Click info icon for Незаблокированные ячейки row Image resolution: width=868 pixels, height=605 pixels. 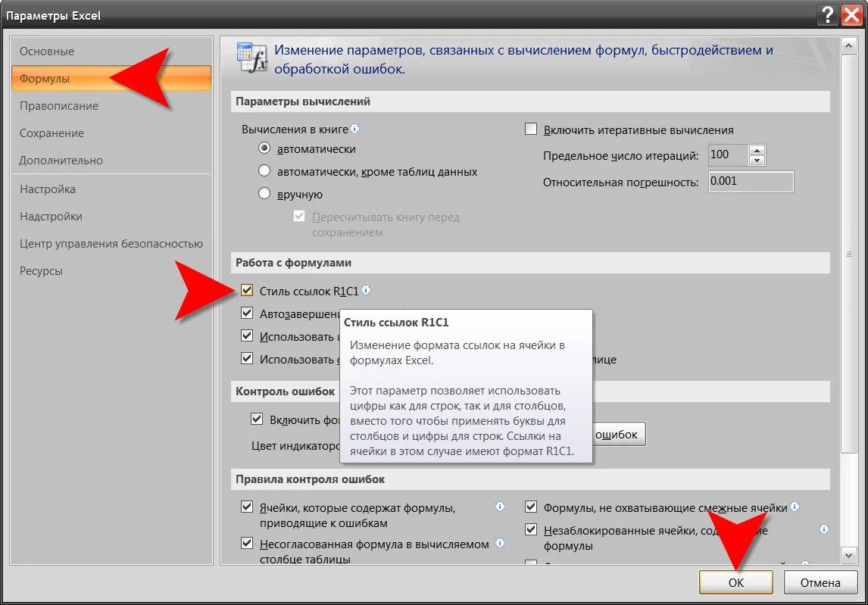[824, 529]
